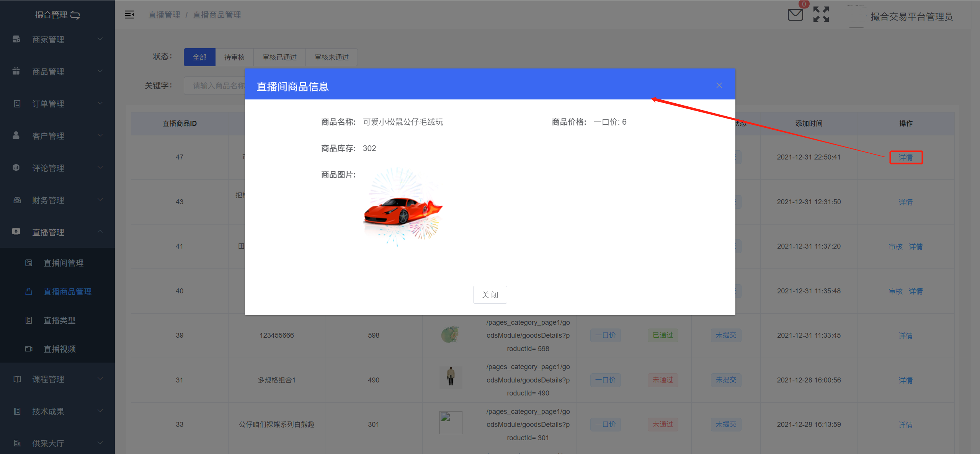Image resolution: width=980 pixels, height=454 pixels.
Task: Open 直播间管理 menu item
Action: pos(57,263)
